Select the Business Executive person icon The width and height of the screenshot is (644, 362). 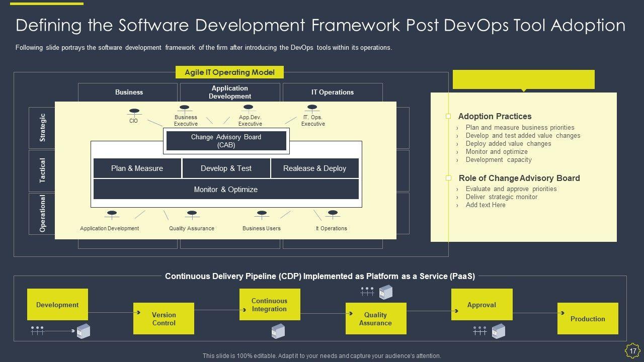pyautogui.click(x=185, y=108)
